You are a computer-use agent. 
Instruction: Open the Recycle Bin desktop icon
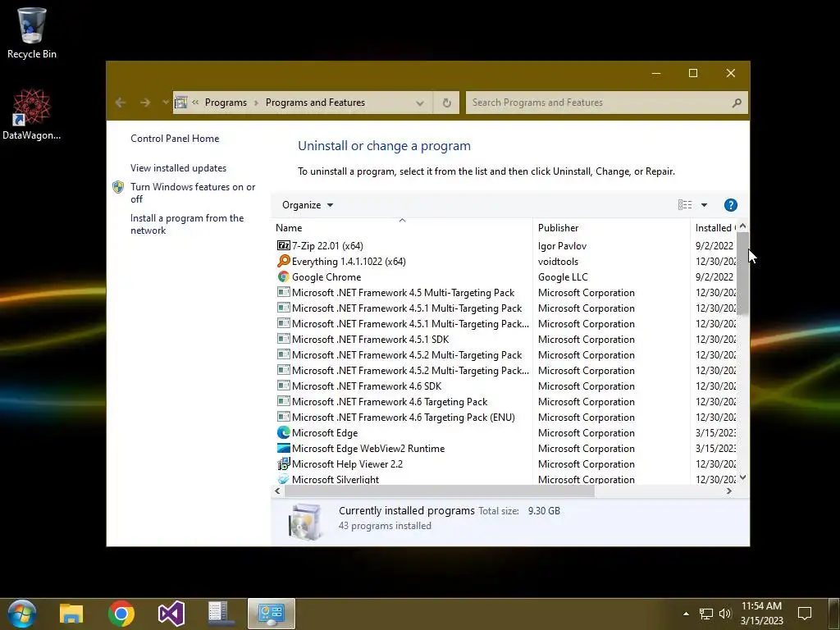pos(32,33)
